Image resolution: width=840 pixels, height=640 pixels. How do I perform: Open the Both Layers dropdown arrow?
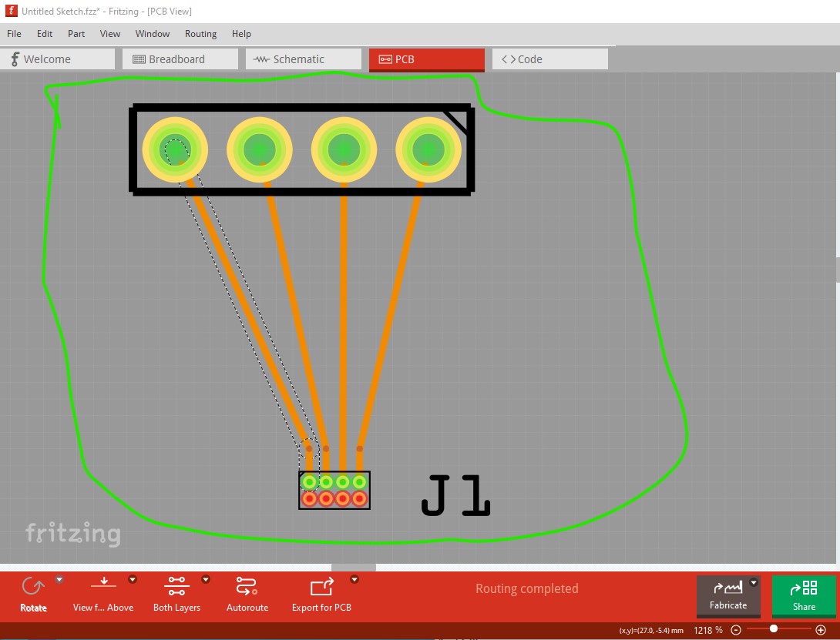(206, 580)
